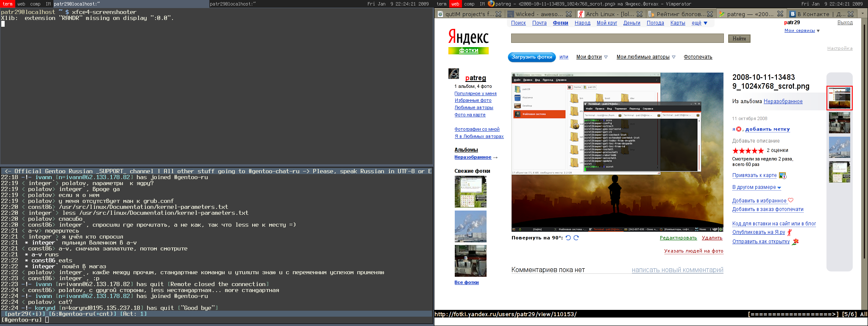Click the Найти search button
This screenshot has width=868, height=326.
pyautogui.click(x=739, y=39)
